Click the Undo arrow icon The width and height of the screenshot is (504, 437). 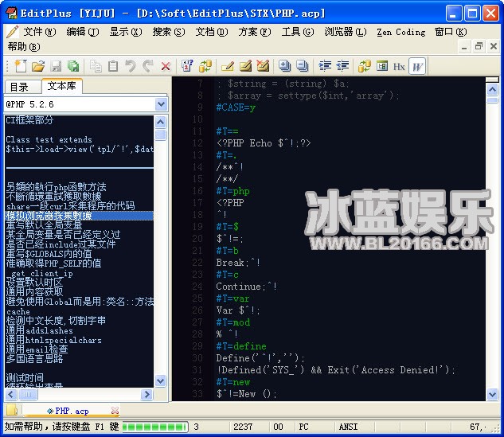point(130,66)
